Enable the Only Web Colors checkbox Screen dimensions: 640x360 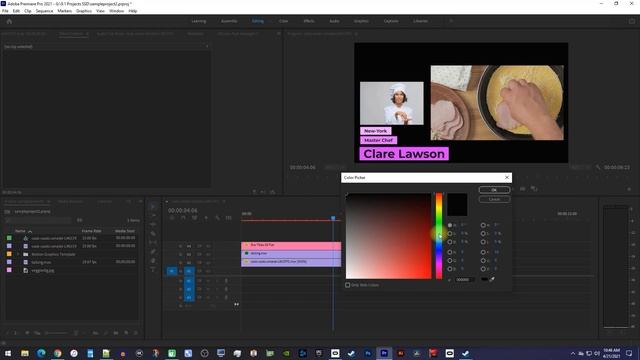click(x=348, y=285)
